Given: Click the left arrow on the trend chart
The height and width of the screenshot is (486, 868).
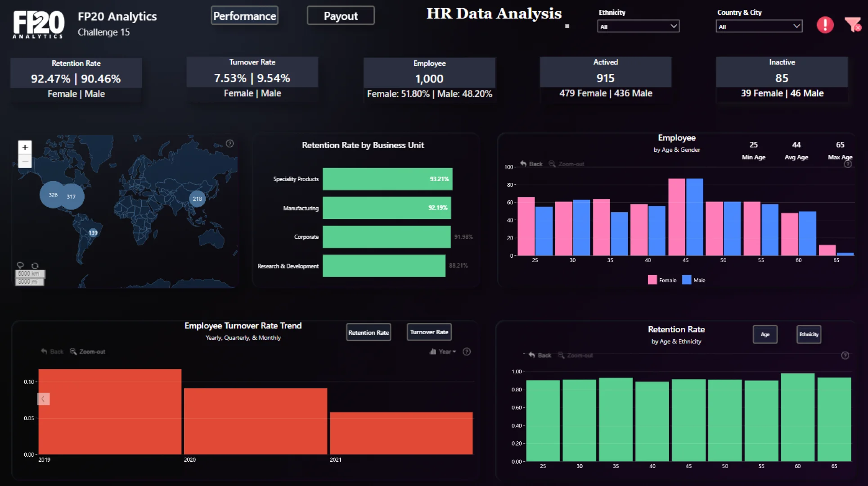Looking at the screenshot, I should pyautogui.click(x=43, y=399).
